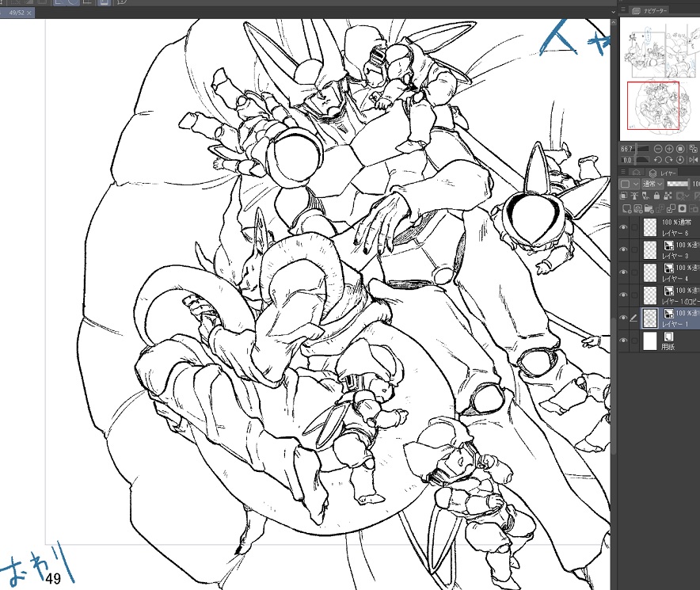Select レイヤー 3 thumbnail
This screenshot has height=590, width=700.
[x=650, y=250]
